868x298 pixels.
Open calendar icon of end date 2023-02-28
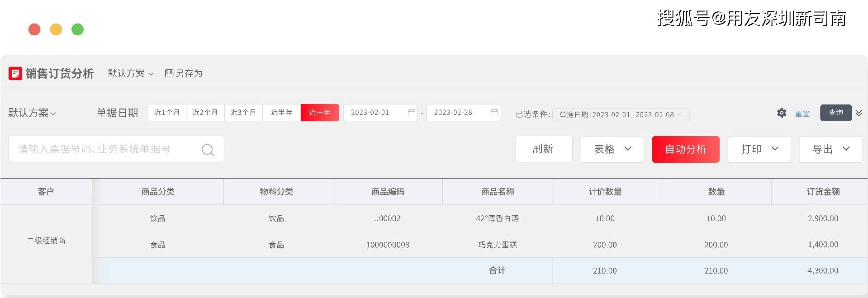(494, 113)
